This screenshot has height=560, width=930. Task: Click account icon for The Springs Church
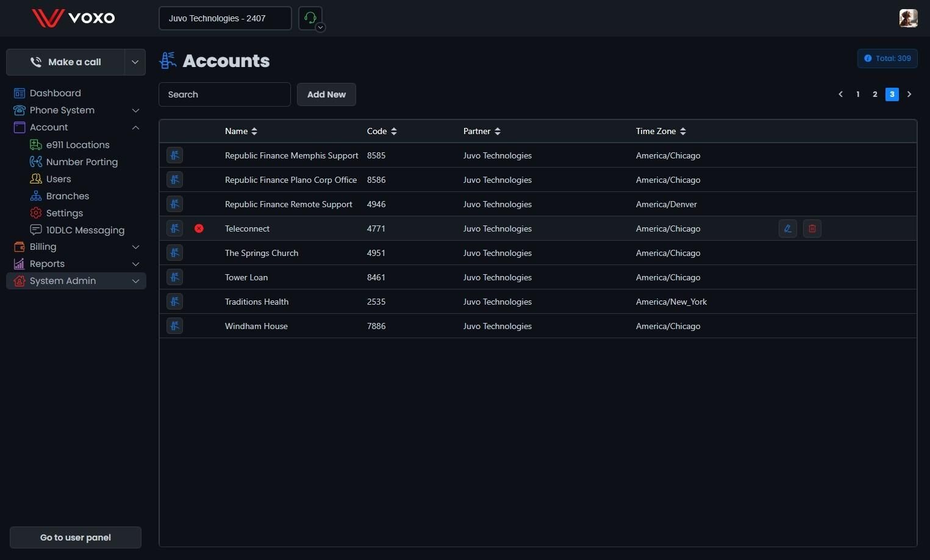coord(175,253)
